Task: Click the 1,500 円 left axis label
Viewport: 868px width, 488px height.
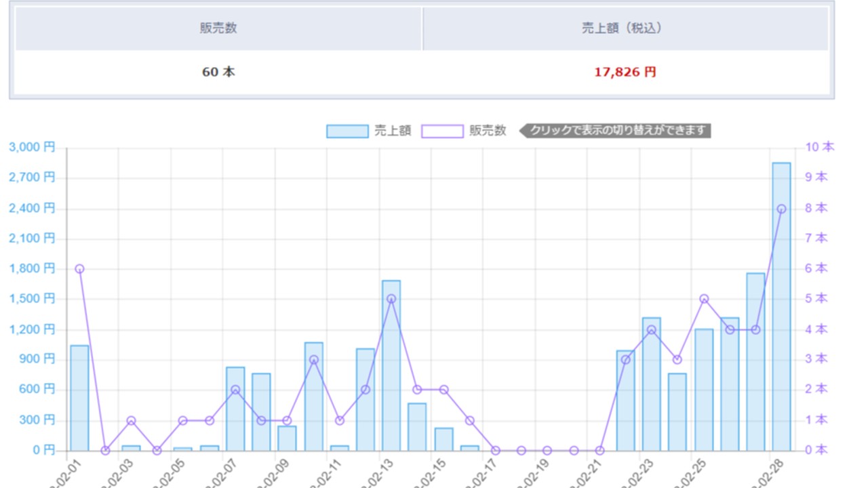Action: (32, 299)
